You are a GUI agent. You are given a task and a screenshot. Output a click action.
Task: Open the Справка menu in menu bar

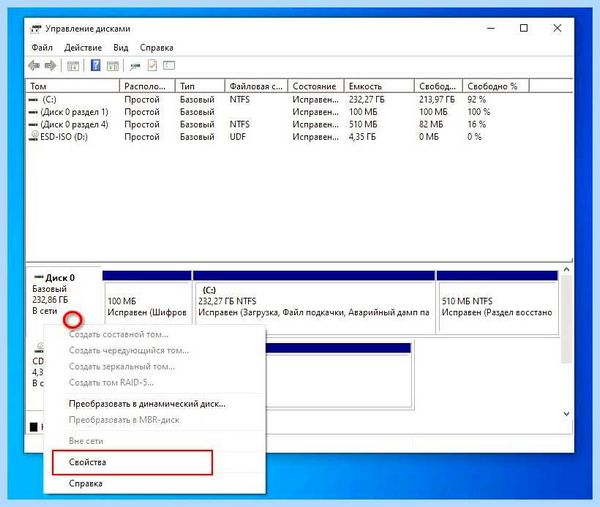157,47
